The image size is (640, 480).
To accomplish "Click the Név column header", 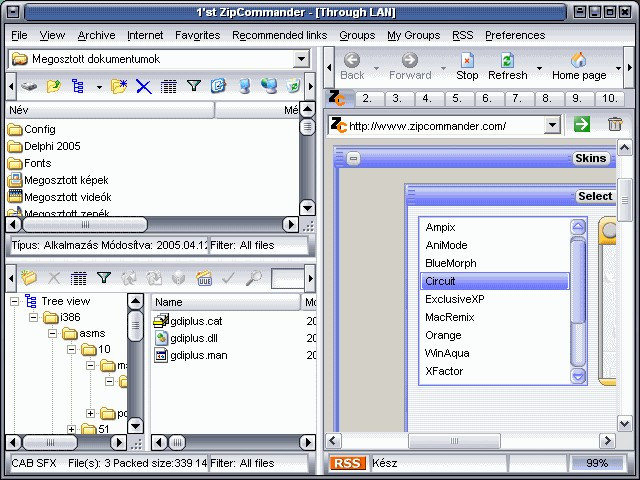I will 110,110.
